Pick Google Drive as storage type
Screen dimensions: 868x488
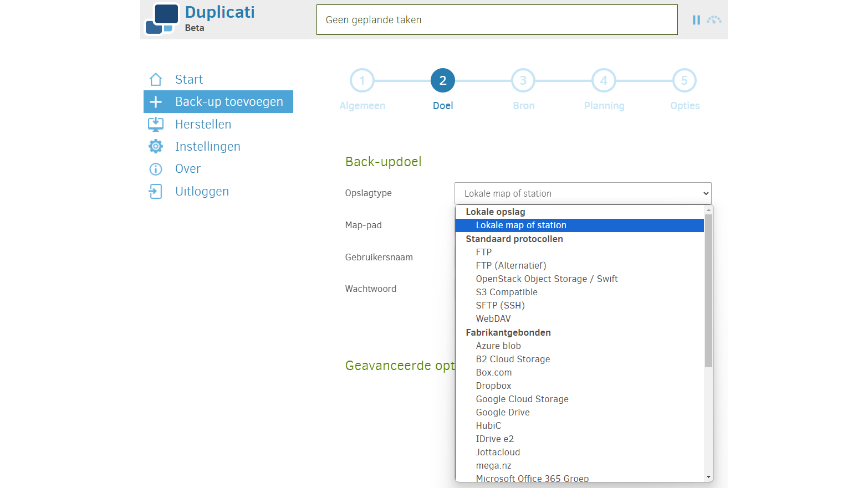coord(502,413)
